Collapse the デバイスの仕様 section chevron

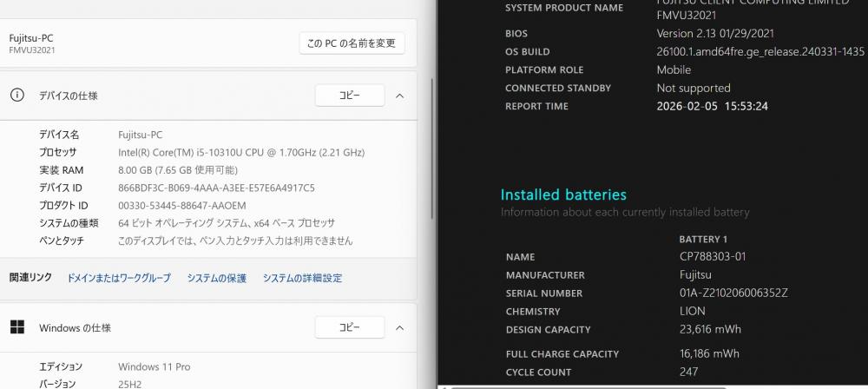point(399,96)
